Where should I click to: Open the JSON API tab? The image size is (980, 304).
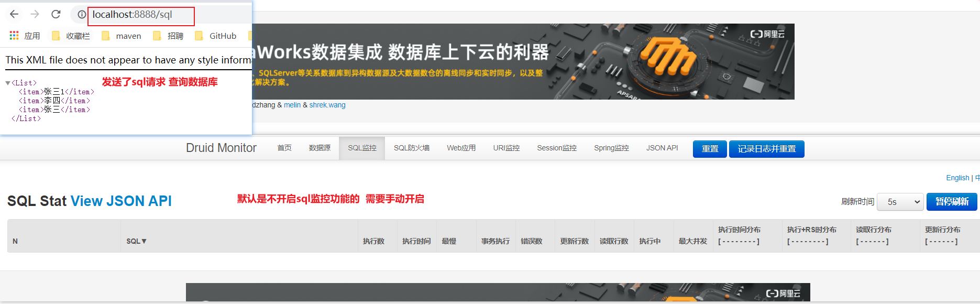coord(662,148)
